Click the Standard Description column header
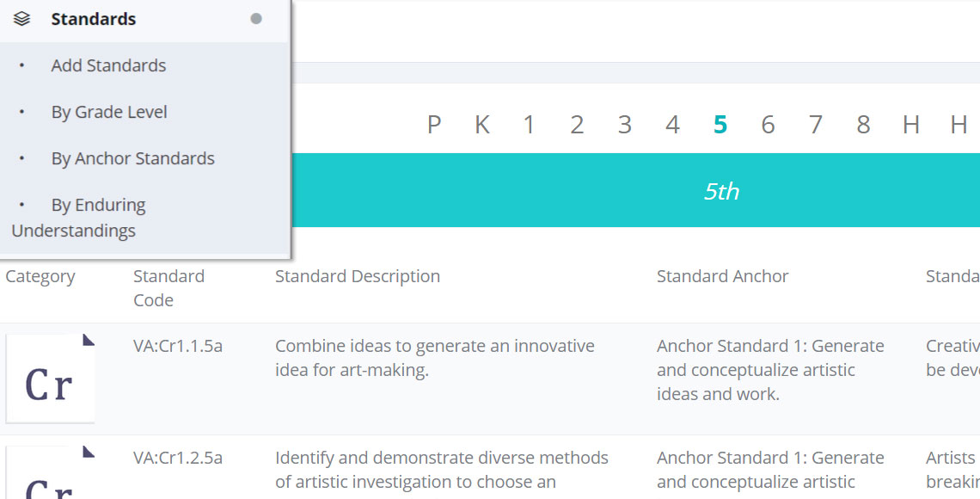This screenshot has width=980, height=499. coord(358,276)
